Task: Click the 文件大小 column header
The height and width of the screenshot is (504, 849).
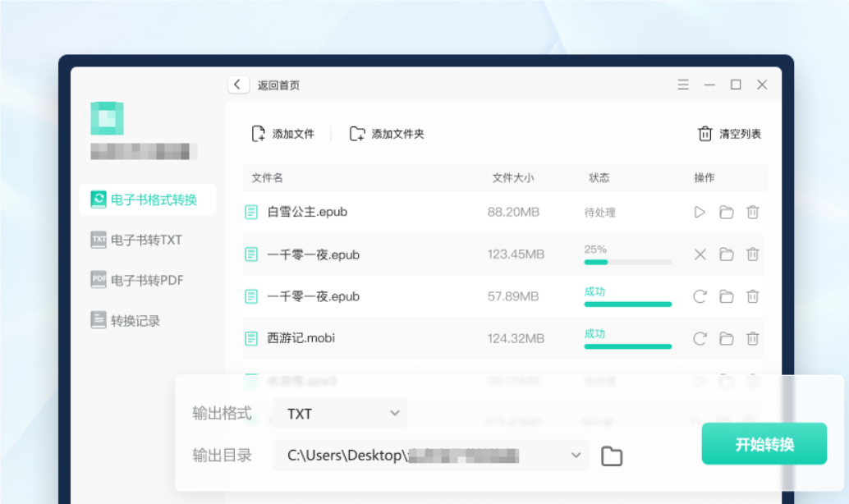Action: (x=512, y=177)
